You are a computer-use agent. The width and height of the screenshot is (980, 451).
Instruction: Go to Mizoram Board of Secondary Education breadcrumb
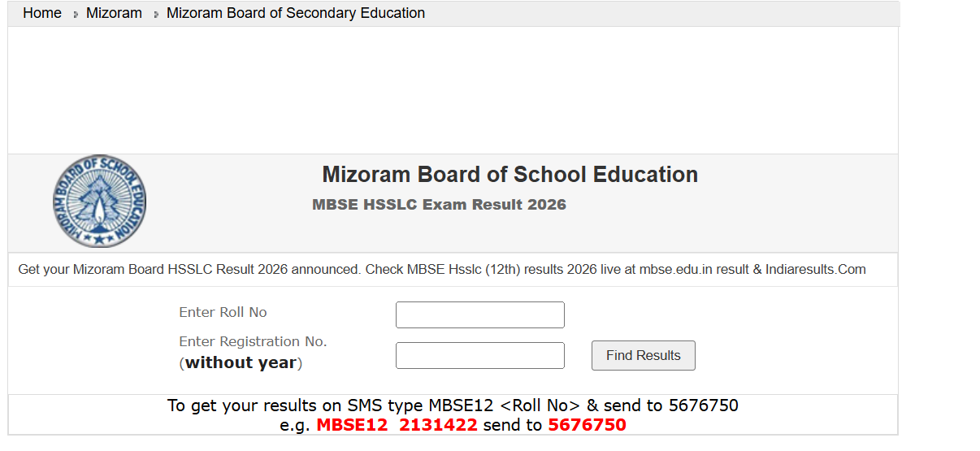[x=295, y=13]
